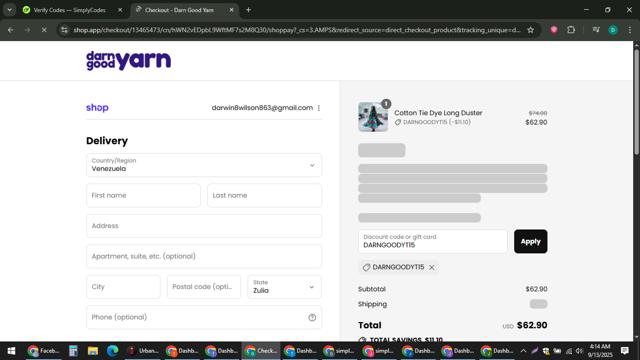Close the Checkout - Darn Good Yarn tab

pos(231,10)
